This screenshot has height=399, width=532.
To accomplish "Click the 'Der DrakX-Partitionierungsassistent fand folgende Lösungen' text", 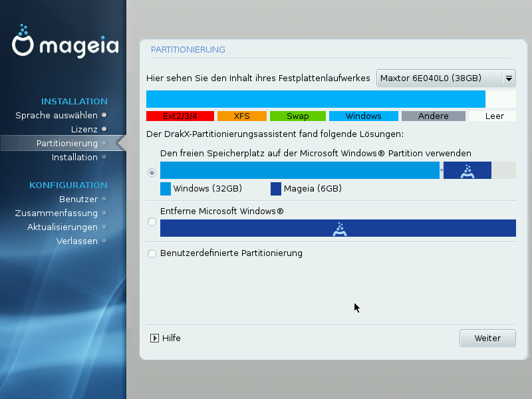I will point(275,134).
